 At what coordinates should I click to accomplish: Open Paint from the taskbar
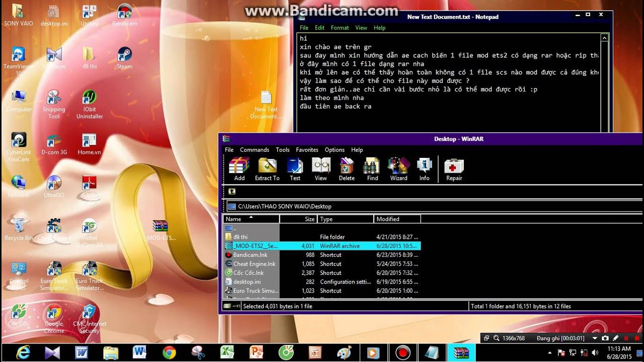(x=344, y=352)
